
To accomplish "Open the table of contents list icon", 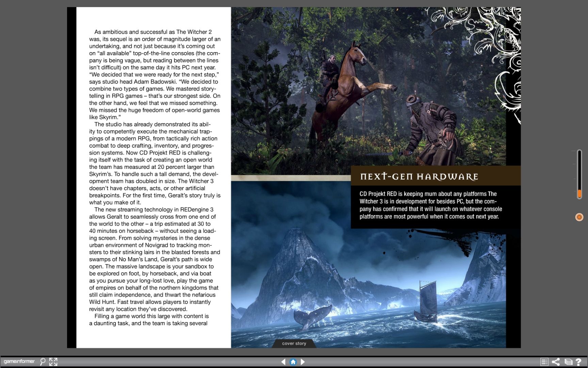I will [x=544, y=362].
